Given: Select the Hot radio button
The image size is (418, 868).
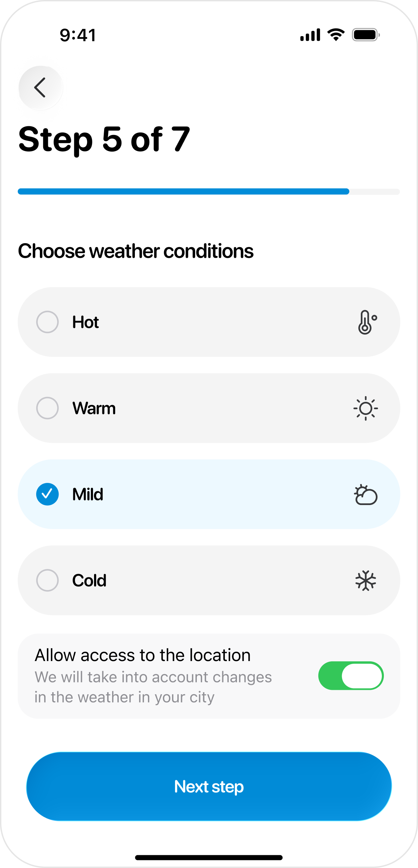Looking at the screenshot, I should [x=48, y=322].
